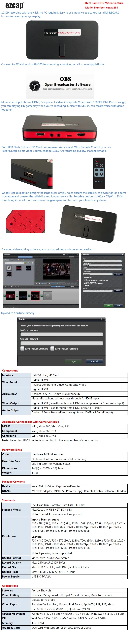Enable Save YouTube Username checkbox
This screenshot has width=130, height=644.
pos(22,348)
